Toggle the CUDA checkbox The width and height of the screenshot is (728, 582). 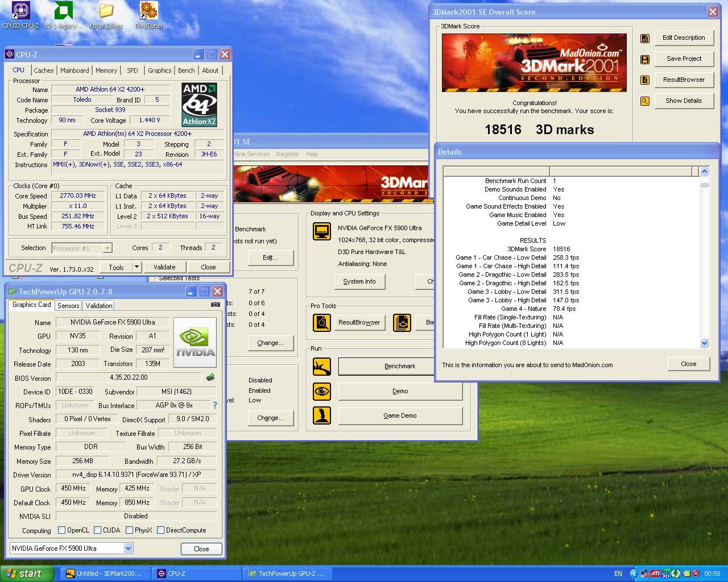98,530
